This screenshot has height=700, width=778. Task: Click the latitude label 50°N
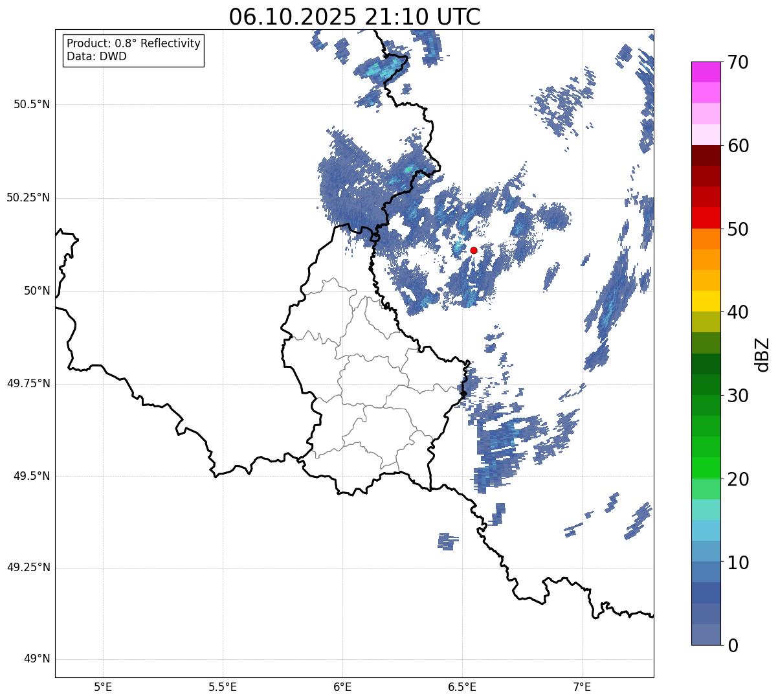point(37,291)
